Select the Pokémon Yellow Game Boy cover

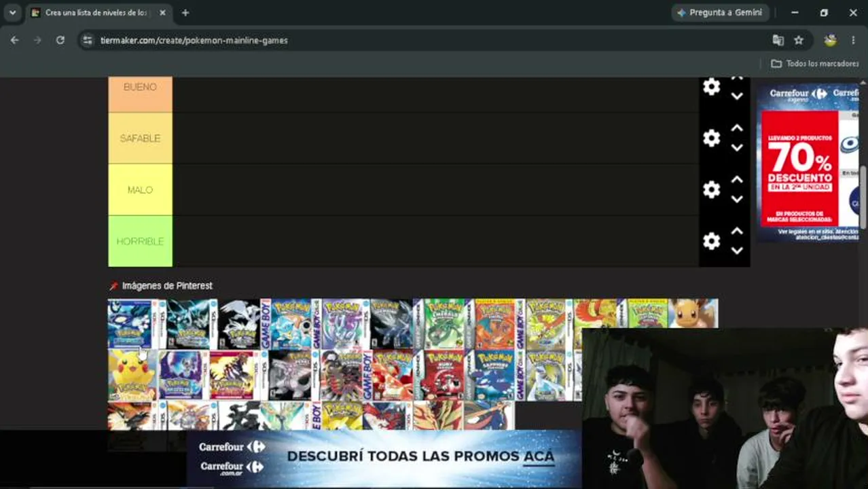click(x=337, y=415)
